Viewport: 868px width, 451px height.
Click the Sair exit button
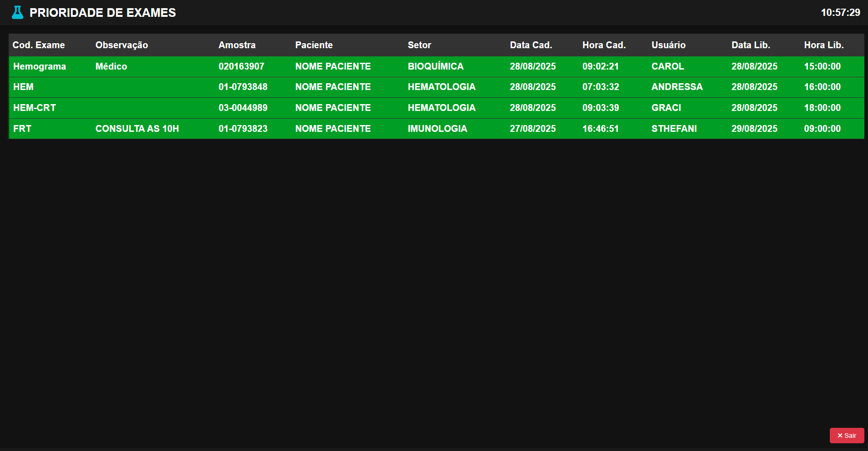point(846,436)
